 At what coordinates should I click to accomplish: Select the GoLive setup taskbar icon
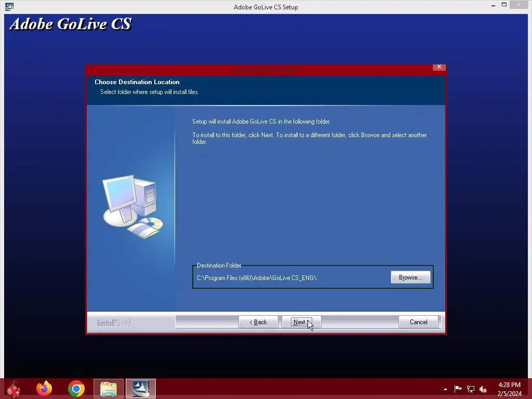click(x=141, y=389)
